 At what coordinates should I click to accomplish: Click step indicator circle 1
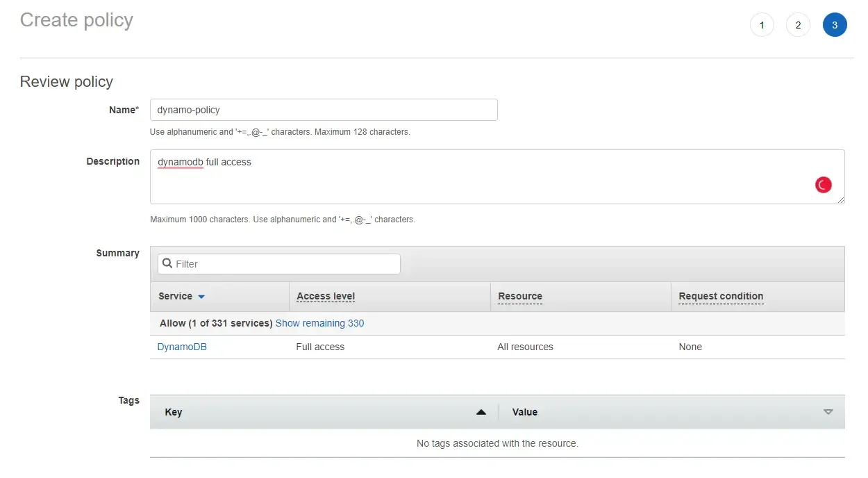tap(762, 24)
